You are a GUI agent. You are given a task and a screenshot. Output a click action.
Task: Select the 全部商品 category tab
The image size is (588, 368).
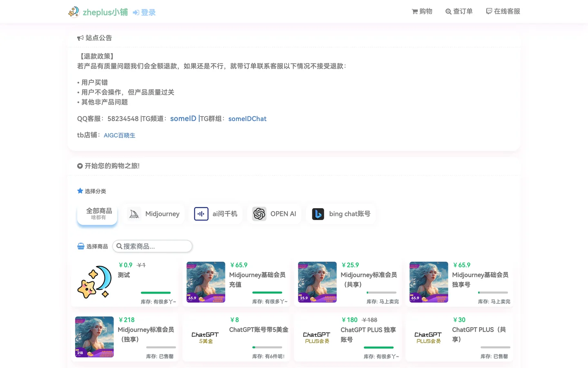coord(97,214)
